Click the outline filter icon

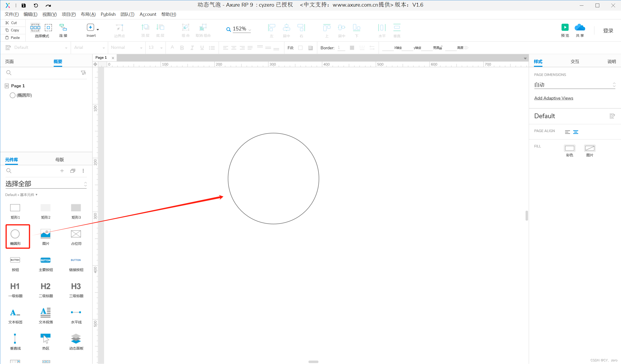tap(83, 73)
